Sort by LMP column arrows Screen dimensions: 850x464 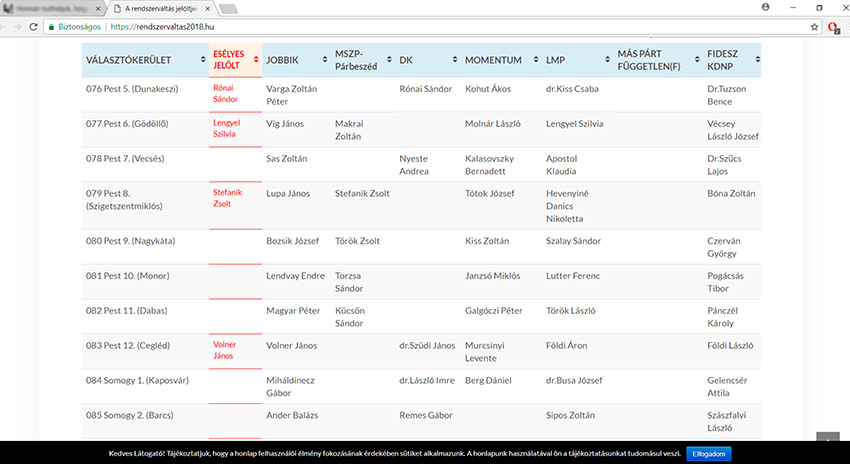(607, 60)
